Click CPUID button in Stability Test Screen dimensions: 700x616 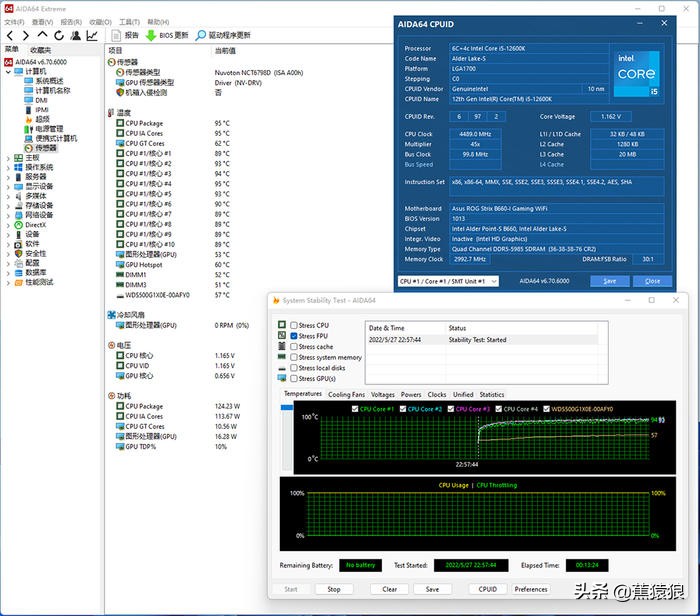[x=488, y=589]
